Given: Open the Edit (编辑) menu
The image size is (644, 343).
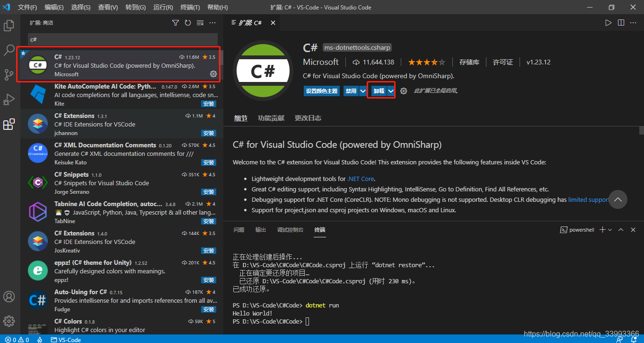Looking at the screenshot, I should tap(54, 7).
